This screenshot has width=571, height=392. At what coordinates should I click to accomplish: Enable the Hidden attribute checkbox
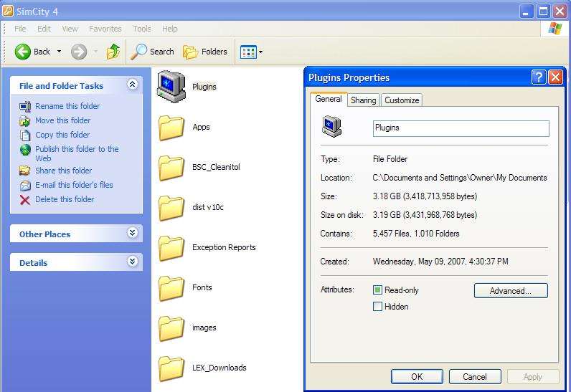click(377, 306)
